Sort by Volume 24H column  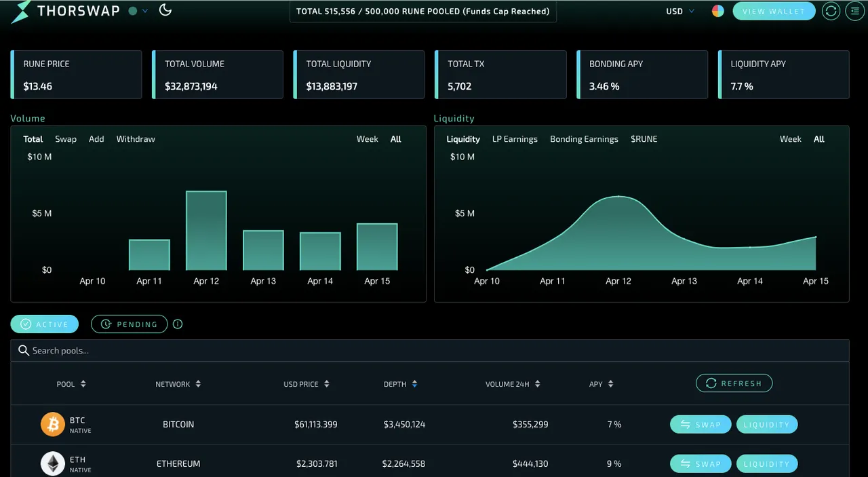(x=513, y=384)
